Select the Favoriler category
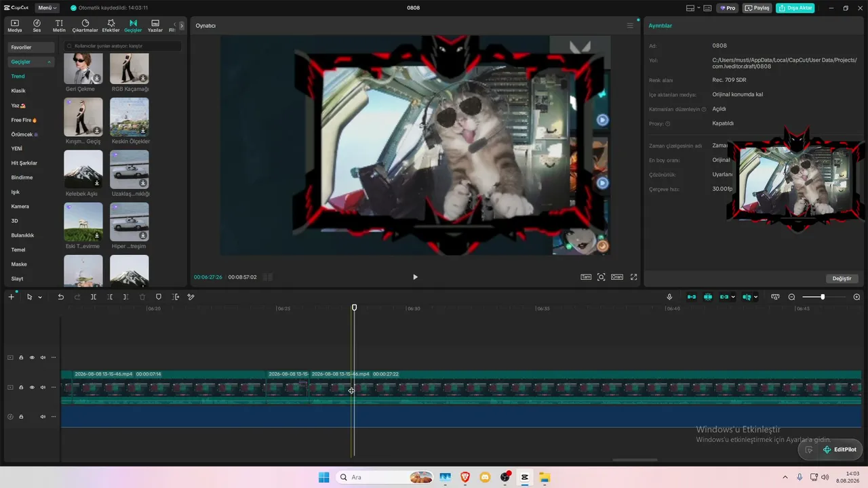The width and height of the screenshot is (868, 488). [31, 47]
